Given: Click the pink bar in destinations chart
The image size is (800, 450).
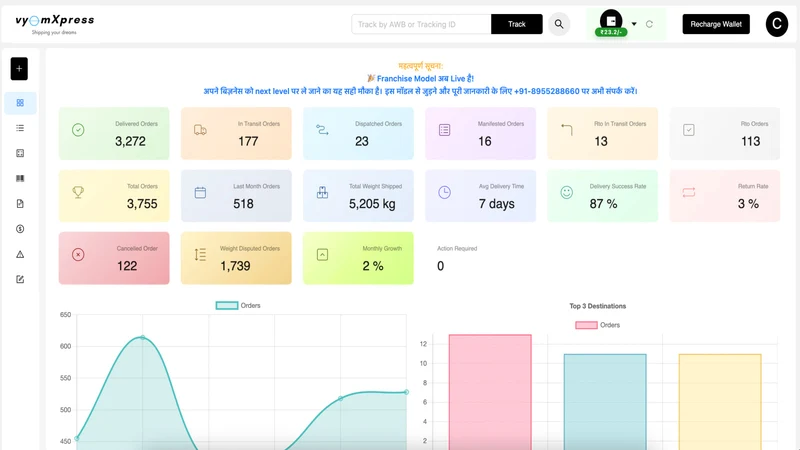Looking at the screenshot, I should [490, 392].
